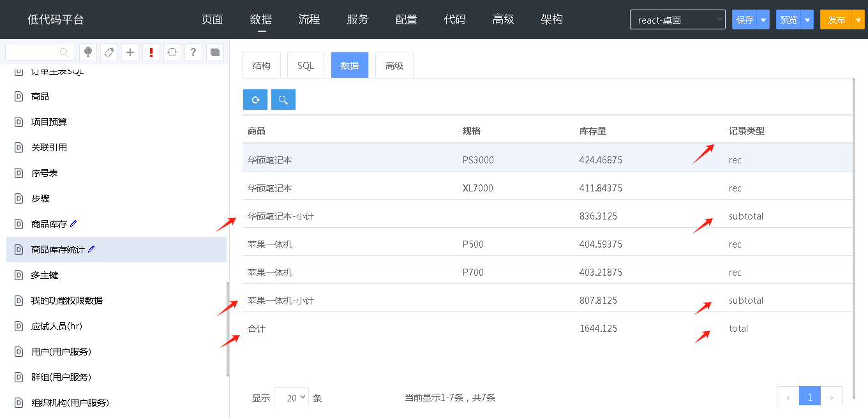Screen dimensions: 868x418
Task: Click the 规格 column header
Action: pyautogui.click(x=472, y=131)
